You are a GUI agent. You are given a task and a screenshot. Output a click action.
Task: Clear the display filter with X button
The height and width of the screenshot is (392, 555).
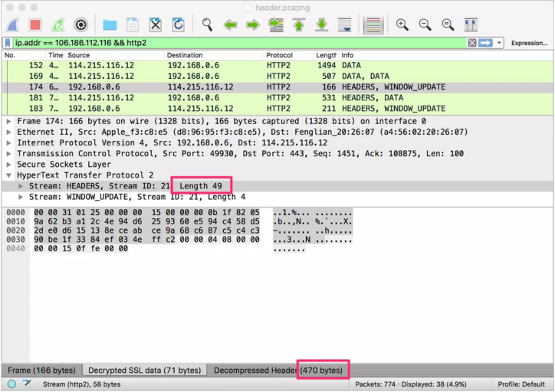[x=472, y=43]
